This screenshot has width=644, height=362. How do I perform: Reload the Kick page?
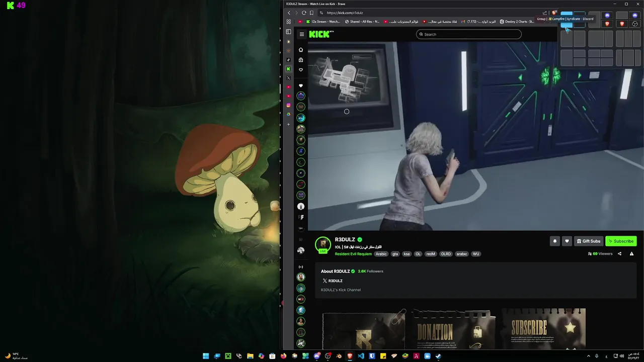pos(304,13)
